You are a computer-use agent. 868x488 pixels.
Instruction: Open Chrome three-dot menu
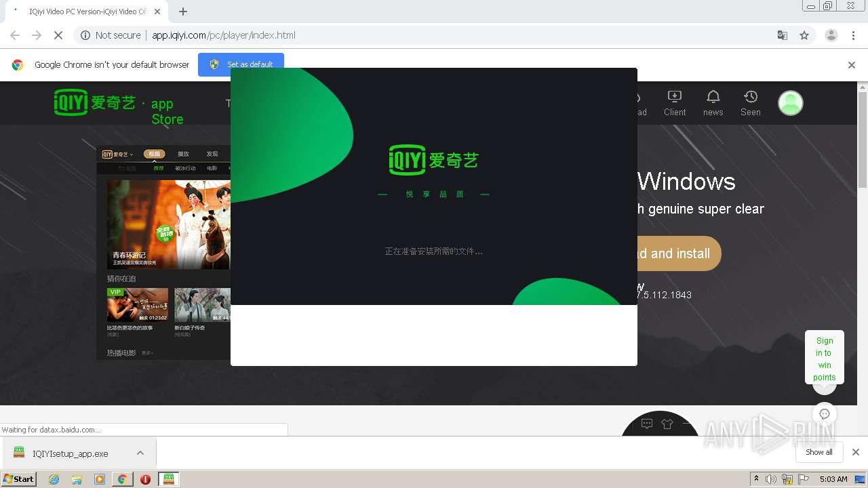coord(853,35)
